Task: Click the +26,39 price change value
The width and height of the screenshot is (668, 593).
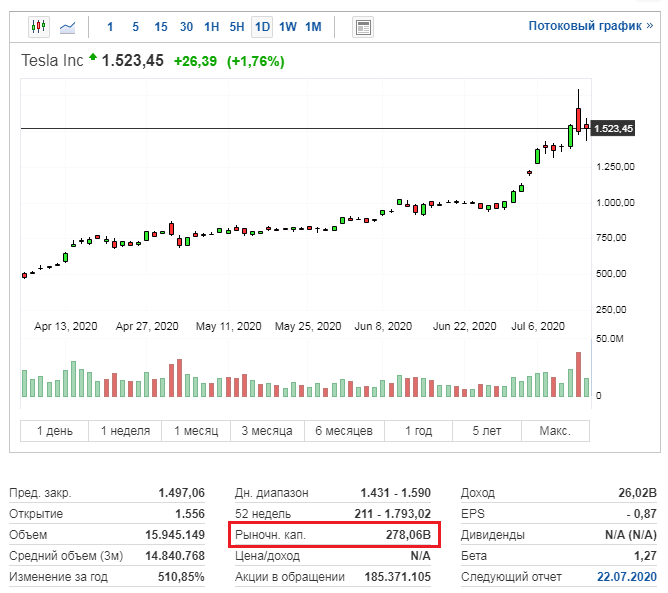Action: pos(195,61)
